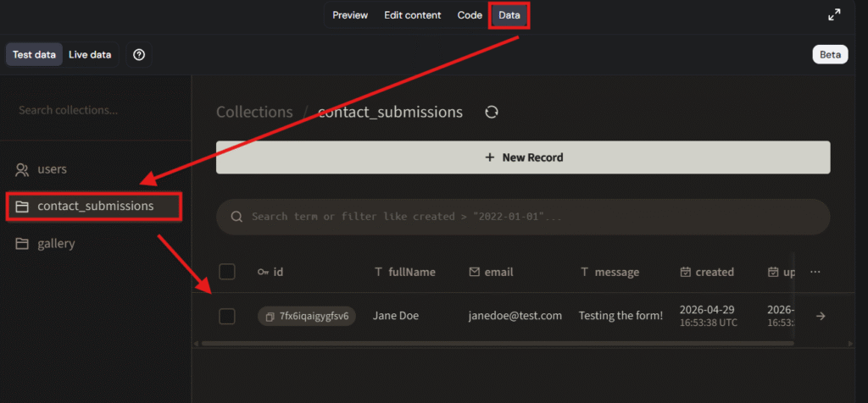Open the Edit content tab
Image resolution: width=868 pixels, height=403 pixels.
point(413,15)
